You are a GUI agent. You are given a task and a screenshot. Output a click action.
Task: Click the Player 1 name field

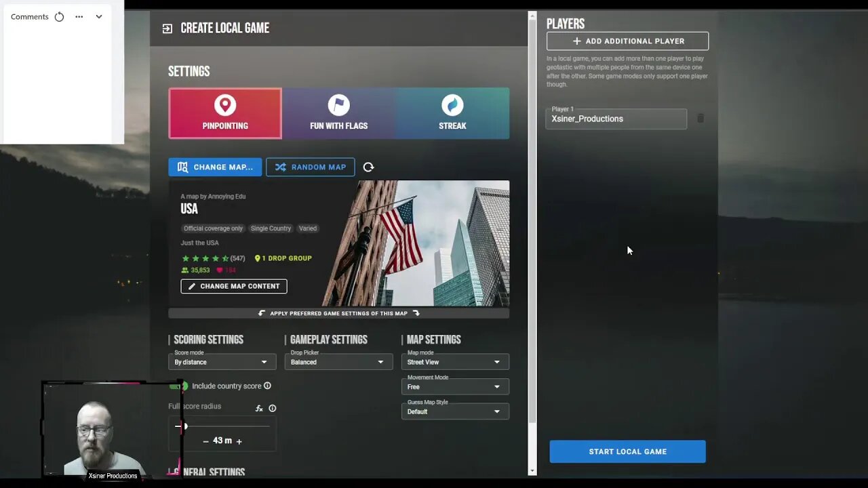click(x=616, y=119)
